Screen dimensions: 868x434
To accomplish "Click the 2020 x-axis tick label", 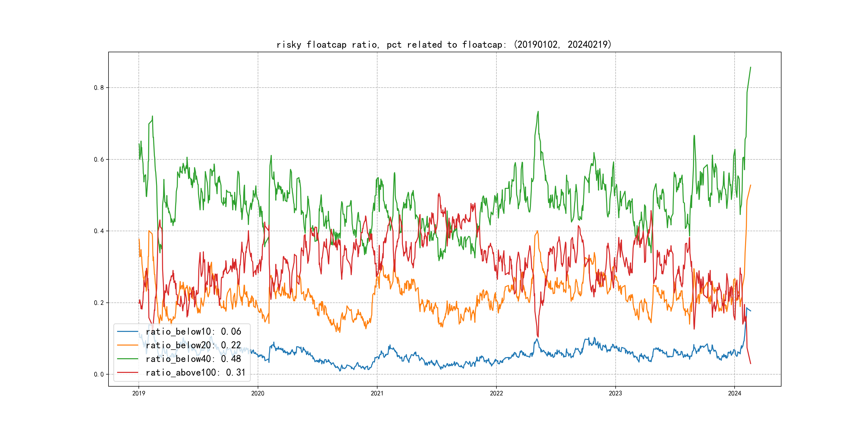I will click(258, 393).
